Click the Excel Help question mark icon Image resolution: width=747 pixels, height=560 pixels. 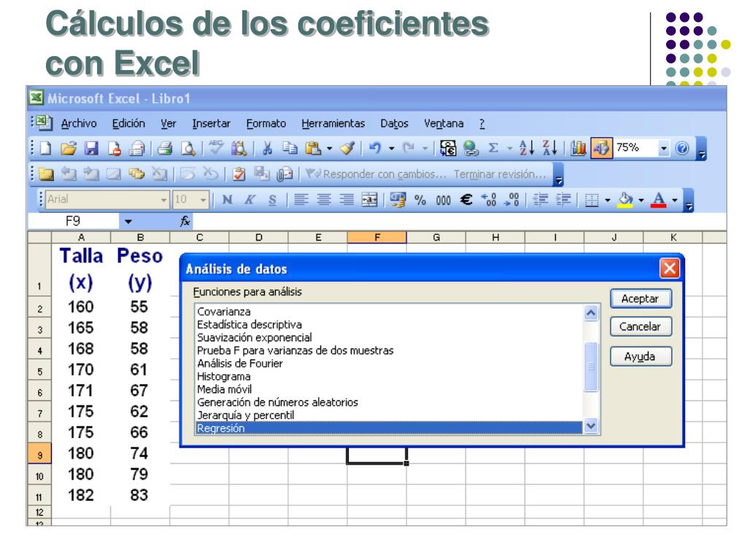pos(682,149)
